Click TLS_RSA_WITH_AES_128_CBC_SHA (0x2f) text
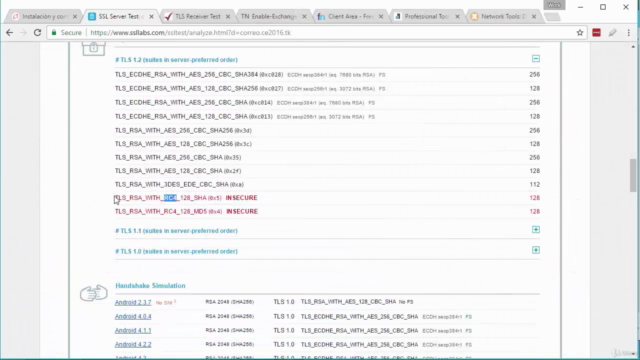 [178, 171]
